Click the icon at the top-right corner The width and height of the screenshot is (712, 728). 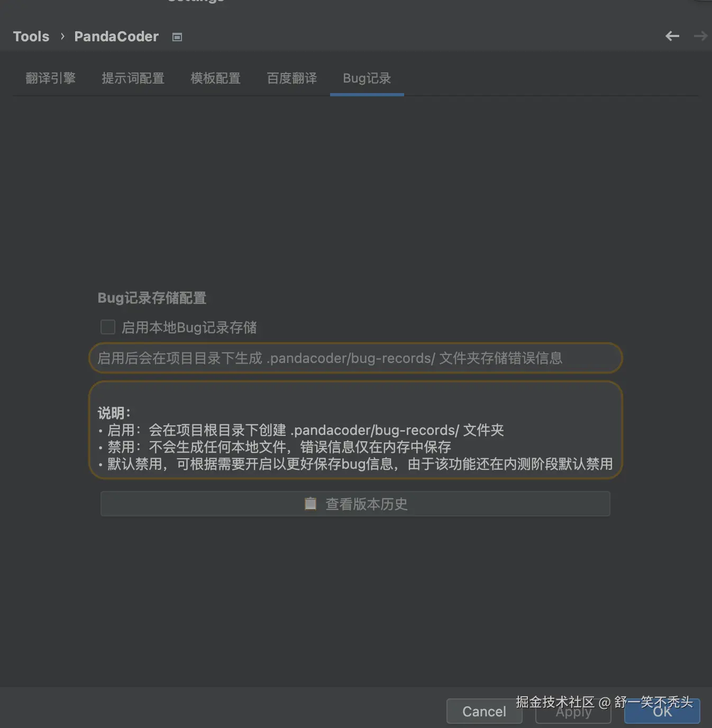[706, 4]
